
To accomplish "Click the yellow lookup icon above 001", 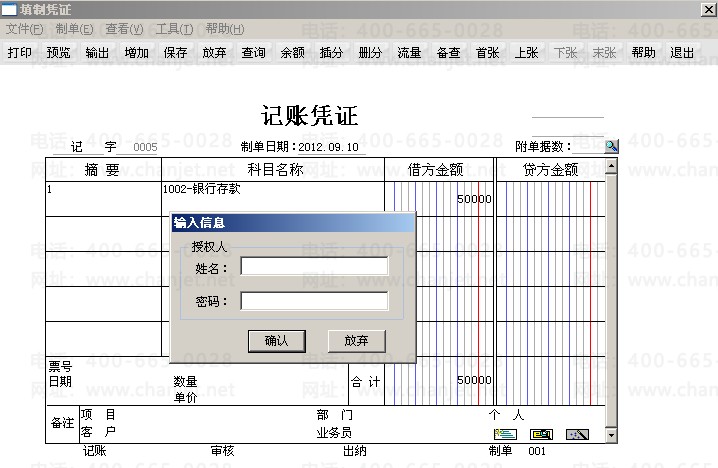I will point(541,434).
